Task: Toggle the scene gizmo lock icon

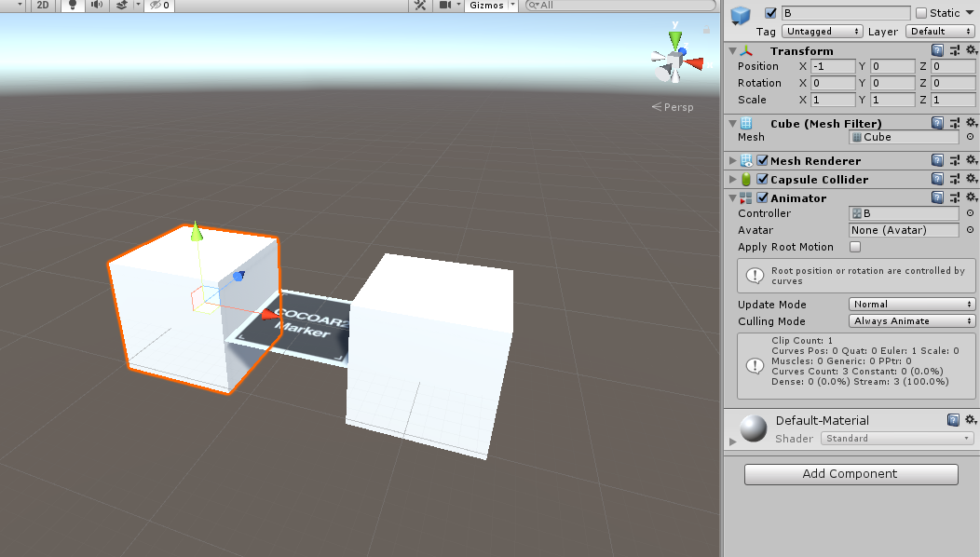Action: 706,30
